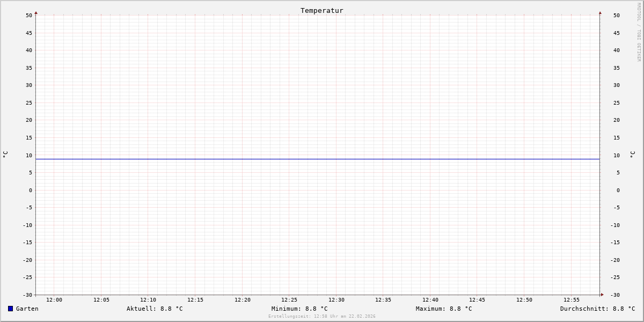Click the right-axis "°C" unit label

pos(632,155)
